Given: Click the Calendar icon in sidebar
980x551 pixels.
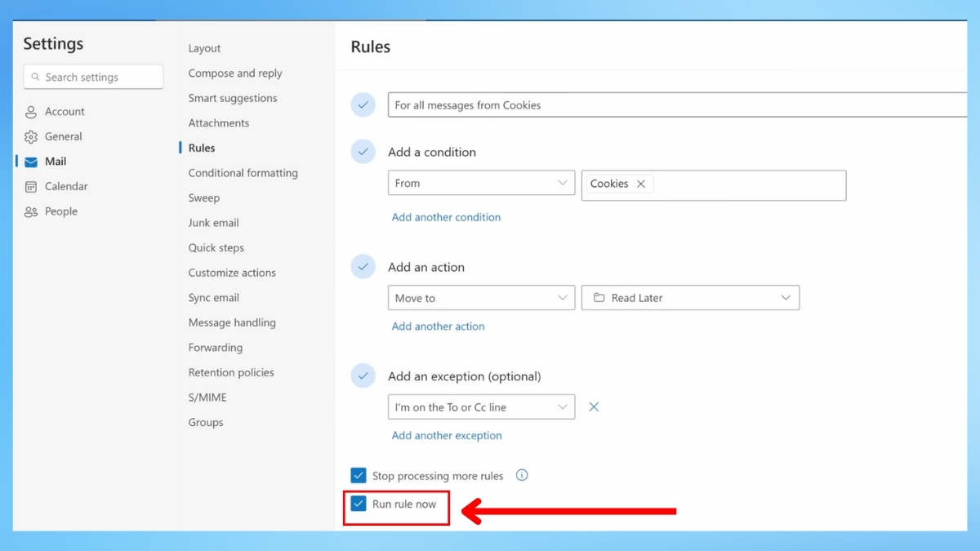Looking at the screenshot, I should pos(31,187).
